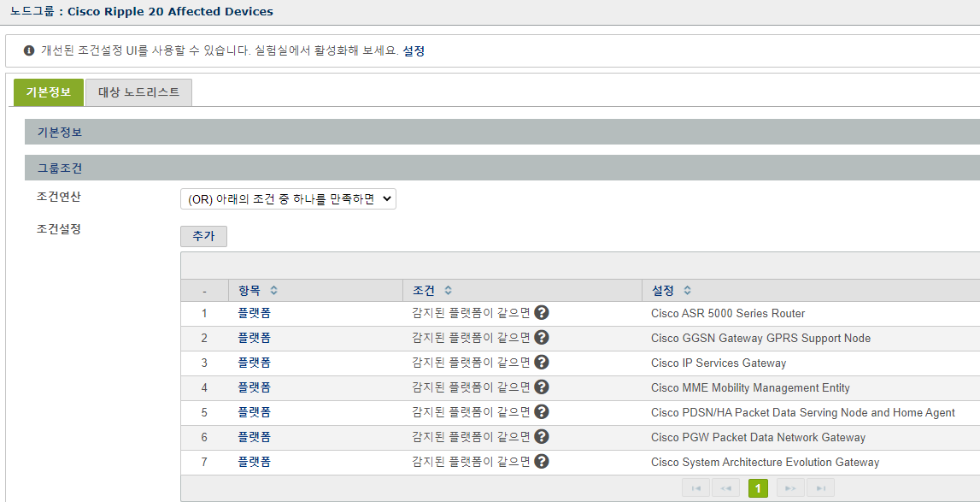Click the 노드그룹 page title text
The image size is (980, 502).
coord(142,11)
